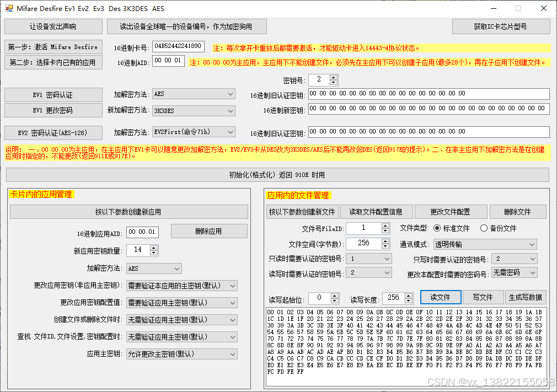557x392 pixels.
Task: Decrease 读写长度 value
Action: click(x=409, y=300)
